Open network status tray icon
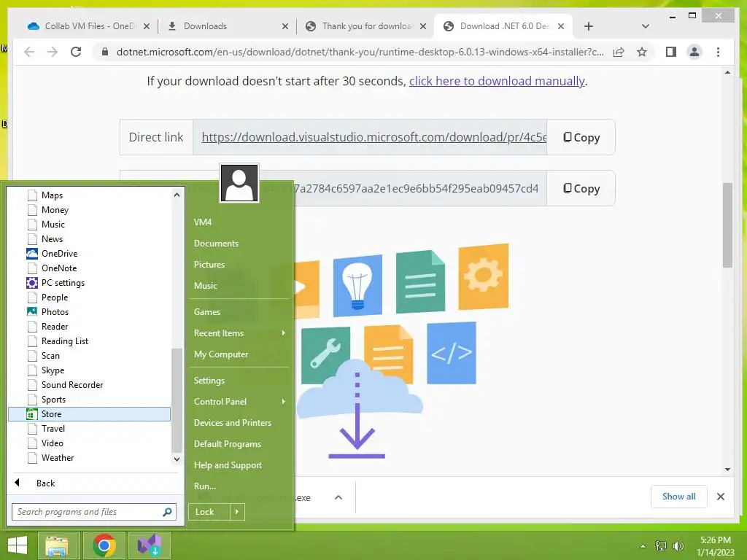 [x=661, y=546]
